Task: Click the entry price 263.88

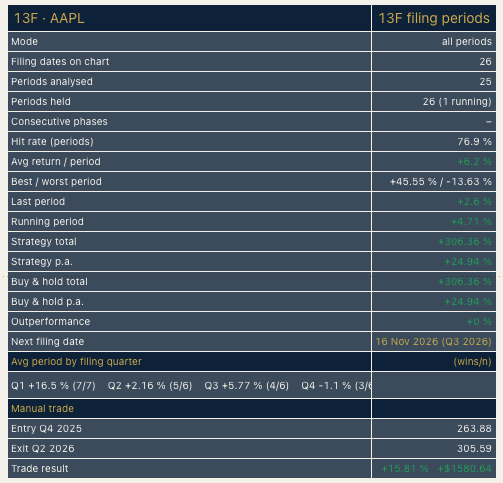Action: [x=474, y=428]
